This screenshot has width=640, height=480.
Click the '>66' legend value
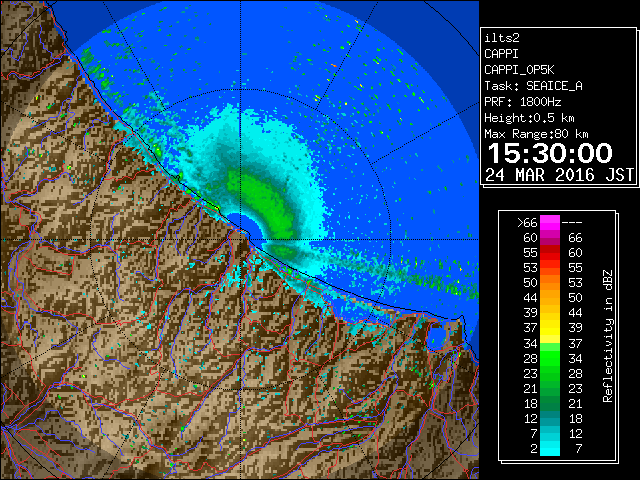(527, 223)
